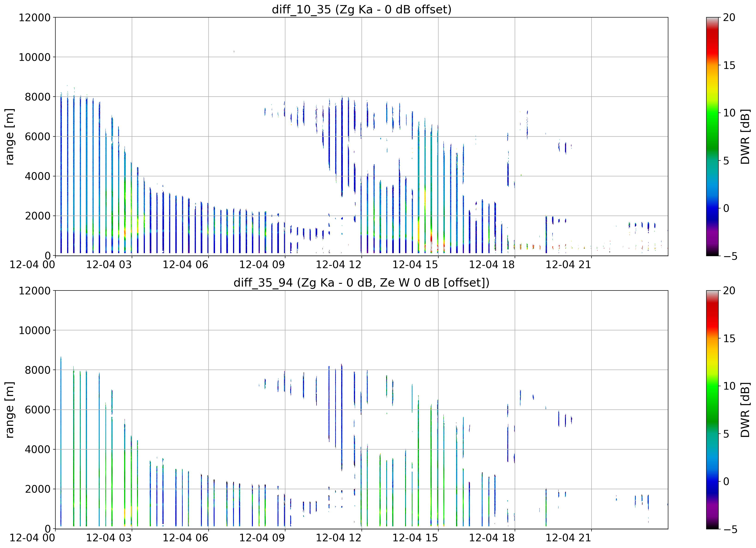Click the "2000" y-tick of the diff_35_94 plot
756x548 pixels.
pos(38,489)
